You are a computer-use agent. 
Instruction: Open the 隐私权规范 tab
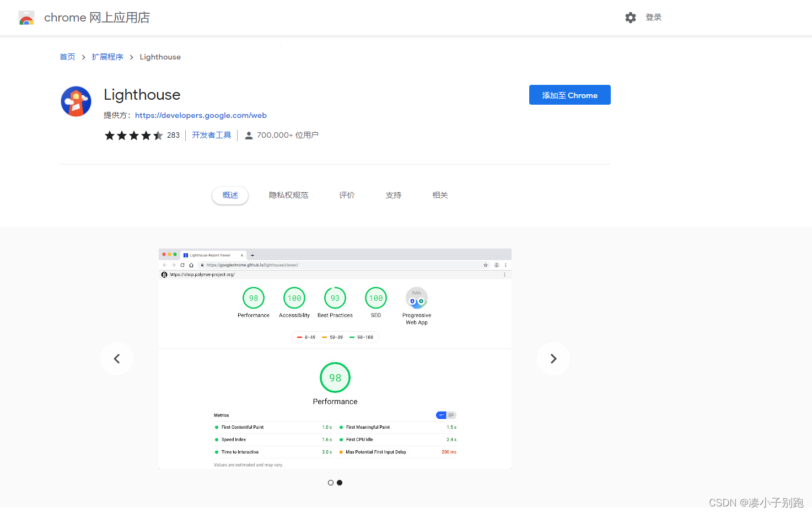(288, 195)
